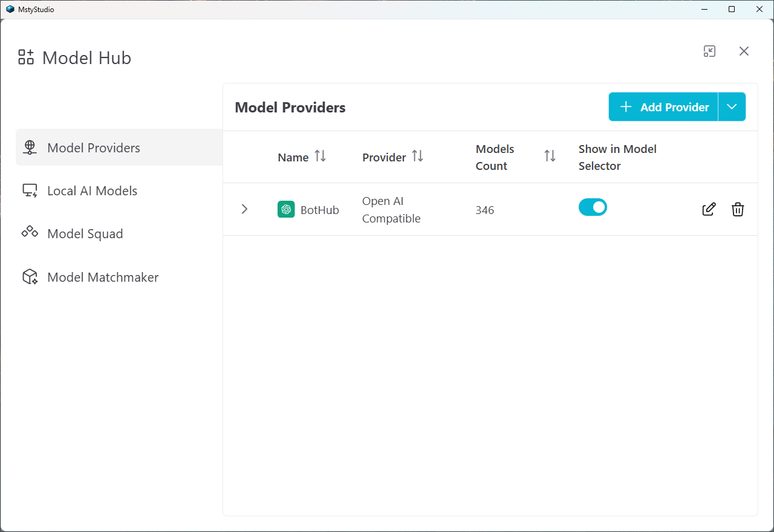Open Model Matchmaker in the sidebar
774x532 pixels.
tap(103, 277)
